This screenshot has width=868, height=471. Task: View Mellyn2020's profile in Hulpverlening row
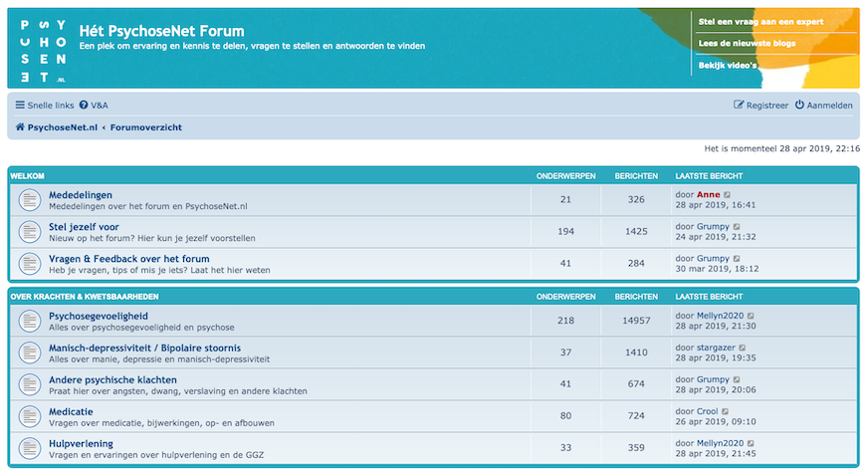tap(720, 443)
